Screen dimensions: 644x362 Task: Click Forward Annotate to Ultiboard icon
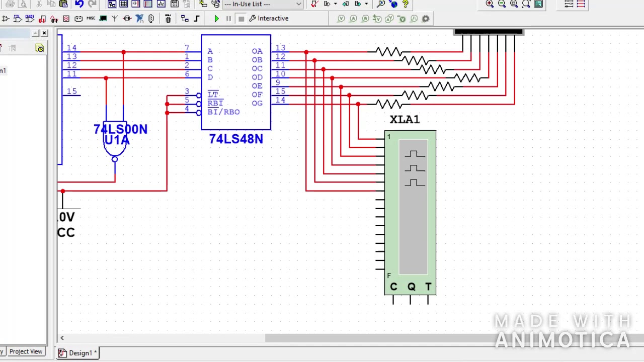point(358,4)
